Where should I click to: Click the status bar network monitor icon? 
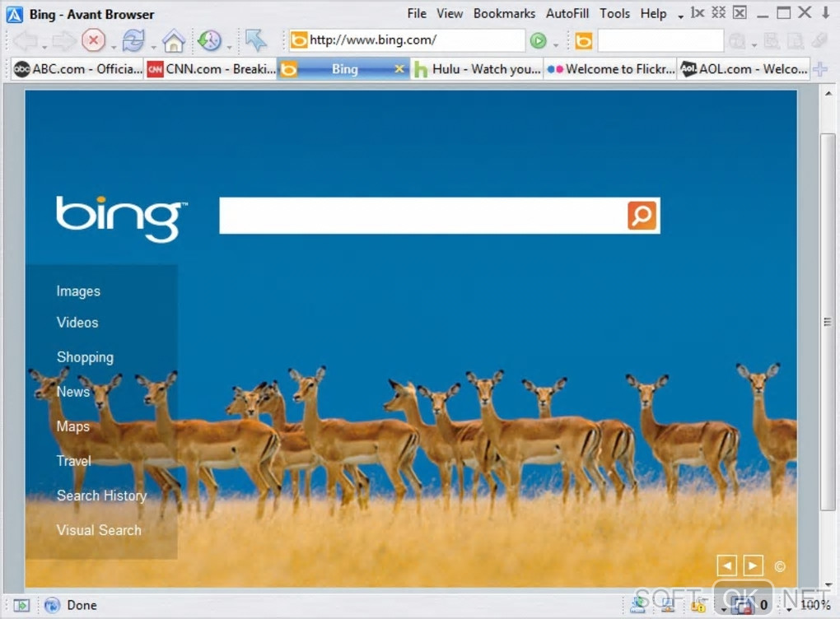pos(668,606)
